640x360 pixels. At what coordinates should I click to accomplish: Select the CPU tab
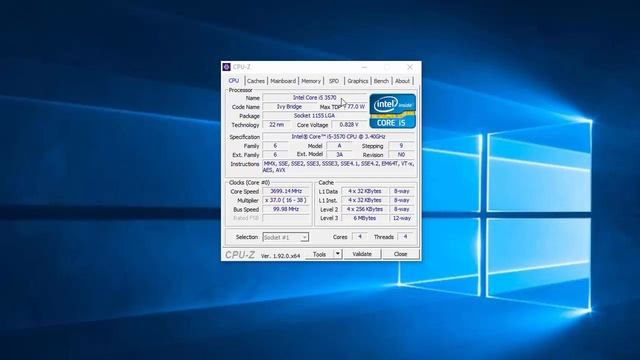pyautogui.click(x=234, y=80)
